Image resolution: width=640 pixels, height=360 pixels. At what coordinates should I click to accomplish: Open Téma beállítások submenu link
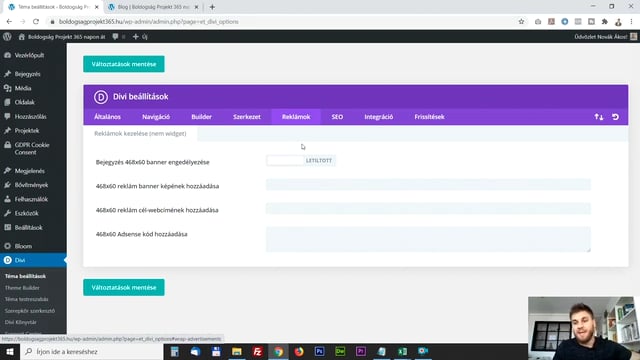[x=25, y=276]
